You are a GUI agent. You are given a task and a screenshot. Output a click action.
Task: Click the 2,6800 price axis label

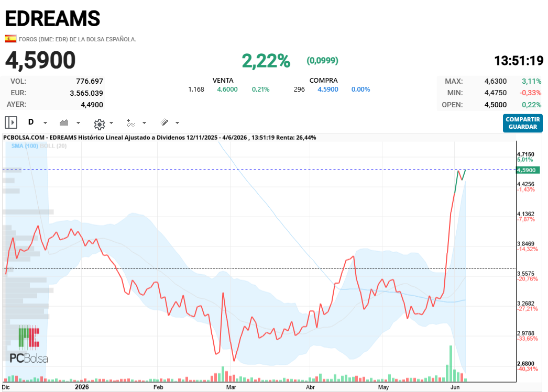[x=525, y=364]
